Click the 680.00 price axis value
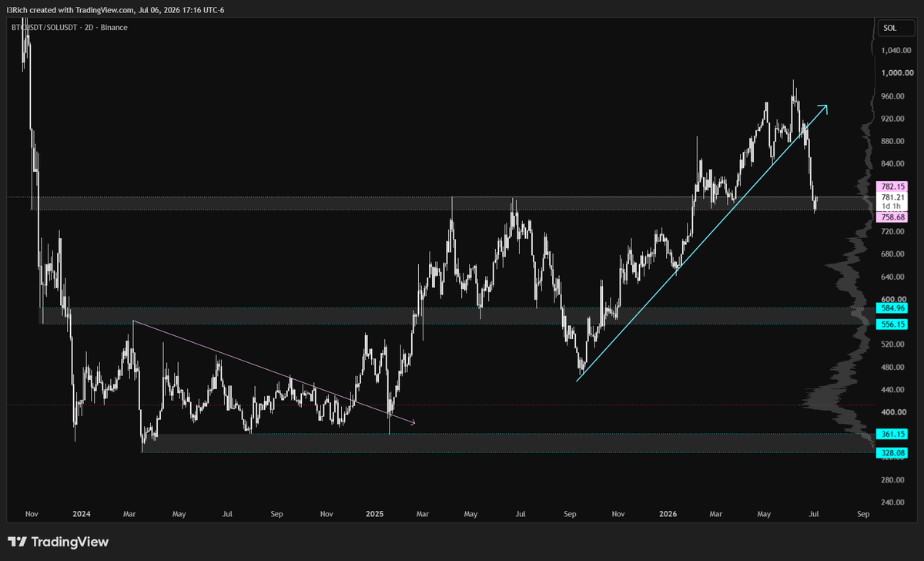The height and width of the screenshot is (561, 924). coord(893,254)
